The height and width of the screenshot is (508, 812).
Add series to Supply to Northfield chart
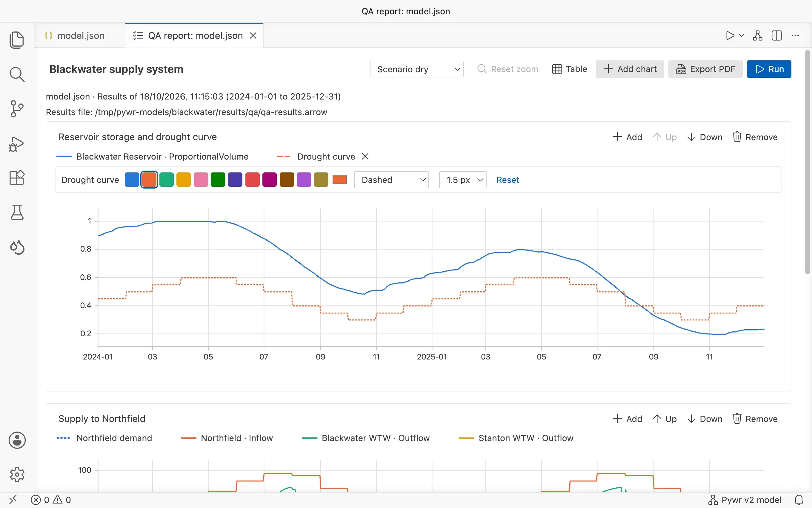click(627, 419)
